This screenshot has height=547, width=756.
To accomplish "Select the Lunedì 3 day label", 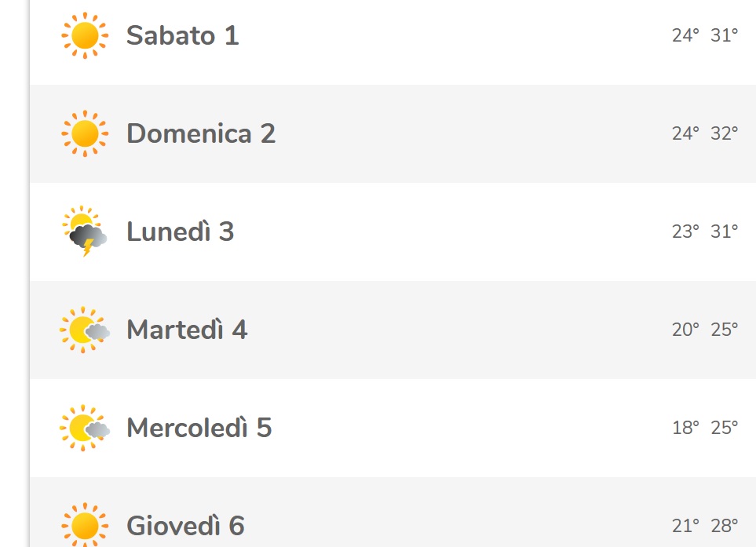I will [x=180, y=232].
